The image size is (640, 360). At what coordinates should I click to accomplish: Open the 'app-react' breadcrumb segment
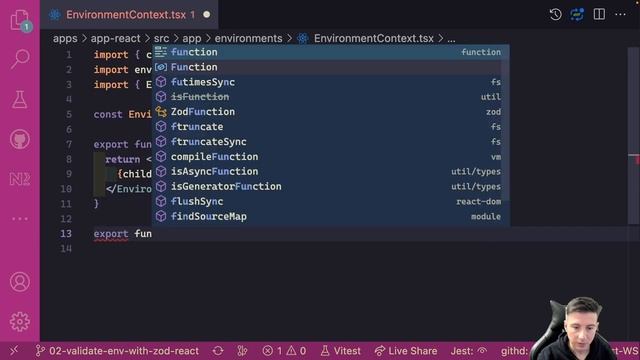point(115,38)
